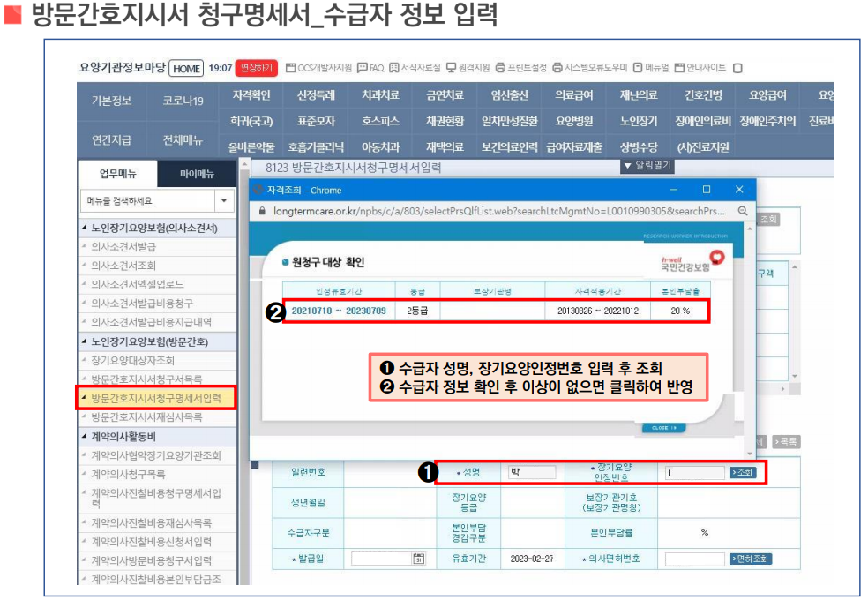Open the 간호간병 menu item
868x600 pixels.
704,95
